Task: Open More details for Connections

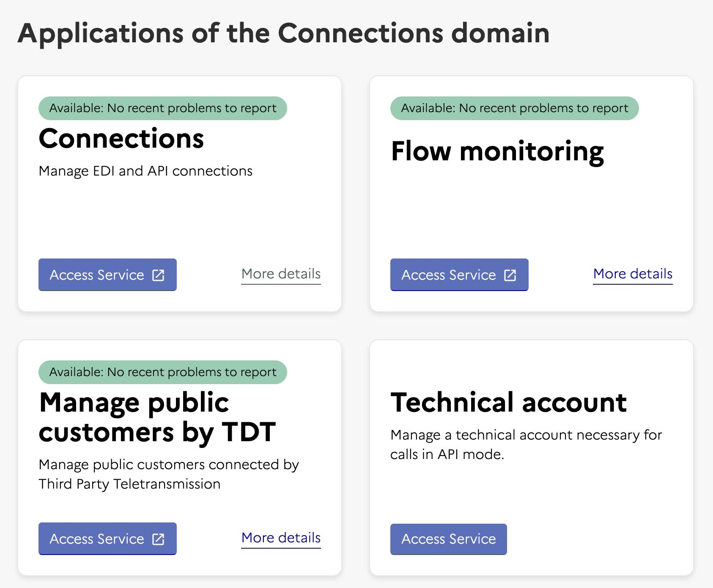Action: [x=280, y=274]
